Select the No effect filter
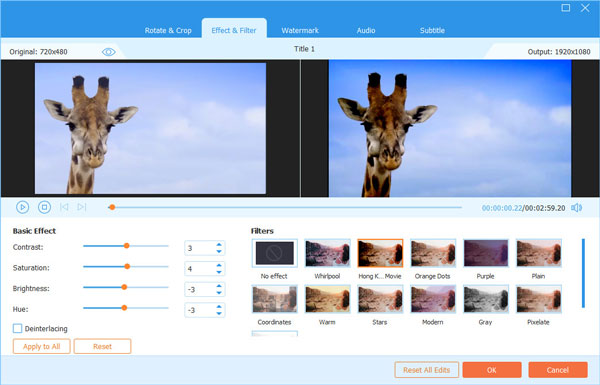Viewport: 600px width, 385px height. point(275,253)
